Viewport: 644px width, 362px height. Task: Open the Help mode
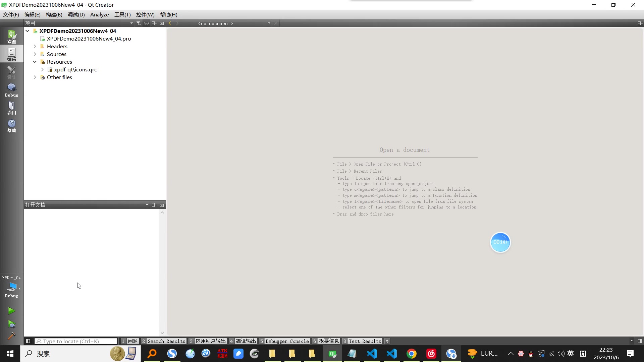[12, 126]
